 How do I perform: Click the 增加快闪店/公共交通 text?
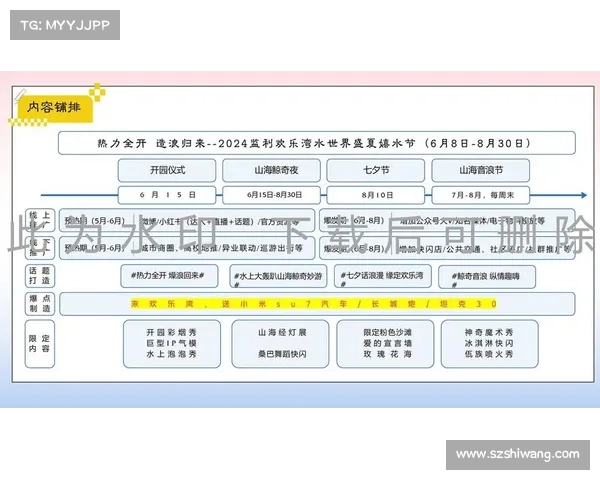(485, 249)
